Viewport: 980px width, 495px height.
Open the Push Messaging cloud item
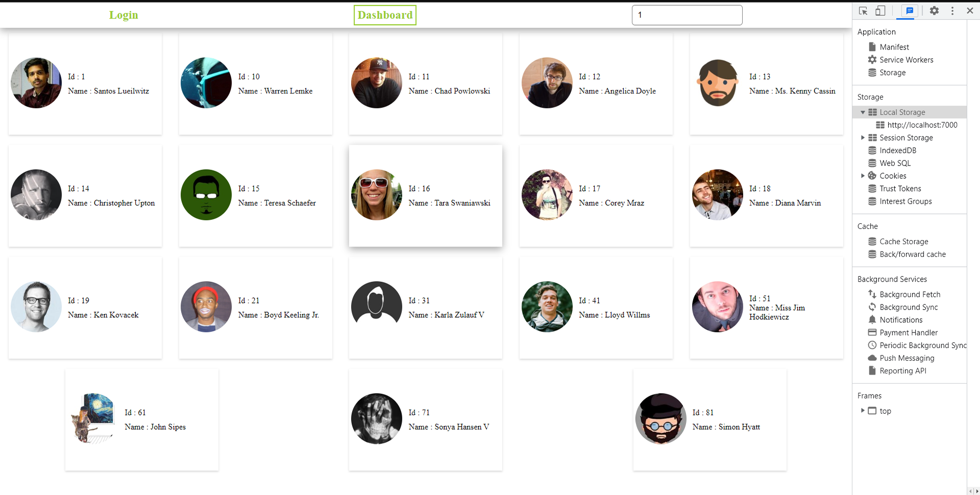coord(906,358)
